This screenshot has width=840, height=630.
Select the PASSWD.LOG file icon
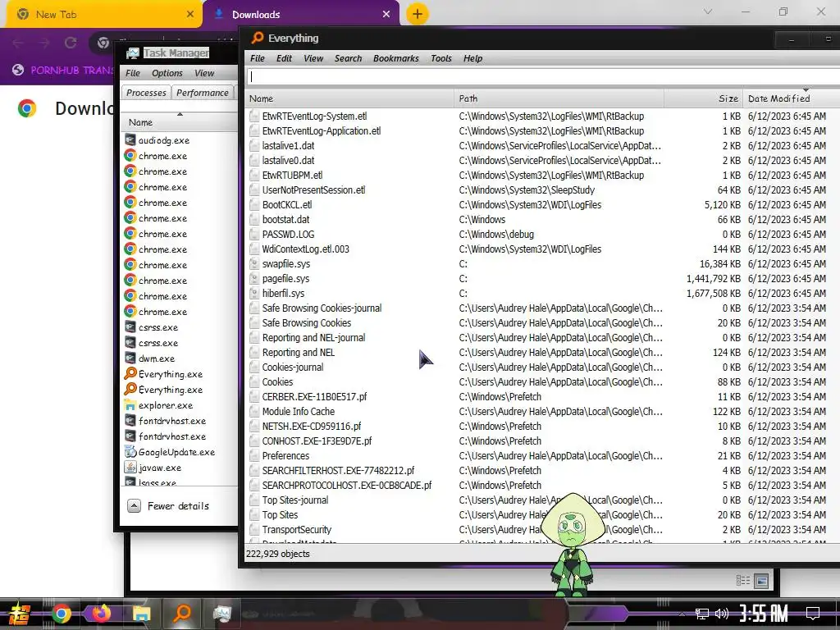pyautogui.click(x=254, y=234)
